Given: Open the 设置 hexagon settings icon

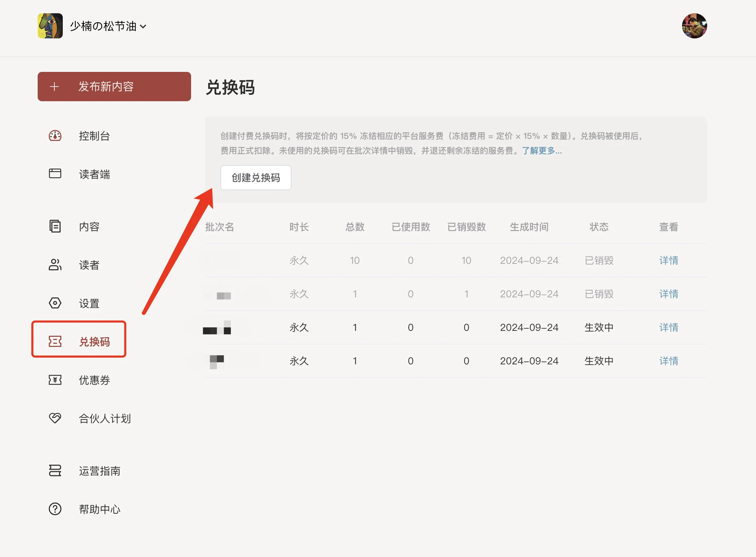Looking at the screenshot, I should (55, 303).
